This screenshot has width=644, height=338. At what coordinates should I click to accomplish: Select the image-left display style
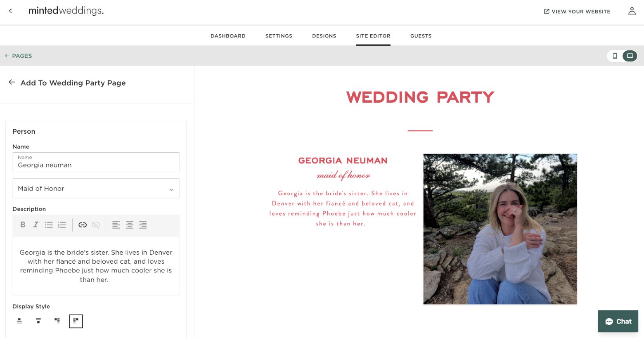coord(57,321)
